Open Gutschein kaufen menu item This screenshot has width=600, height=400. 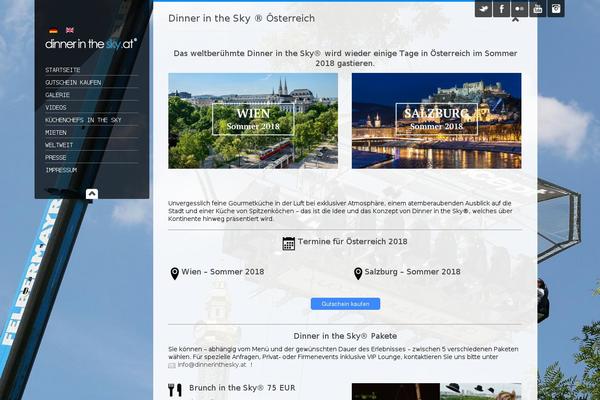point(73,83)
